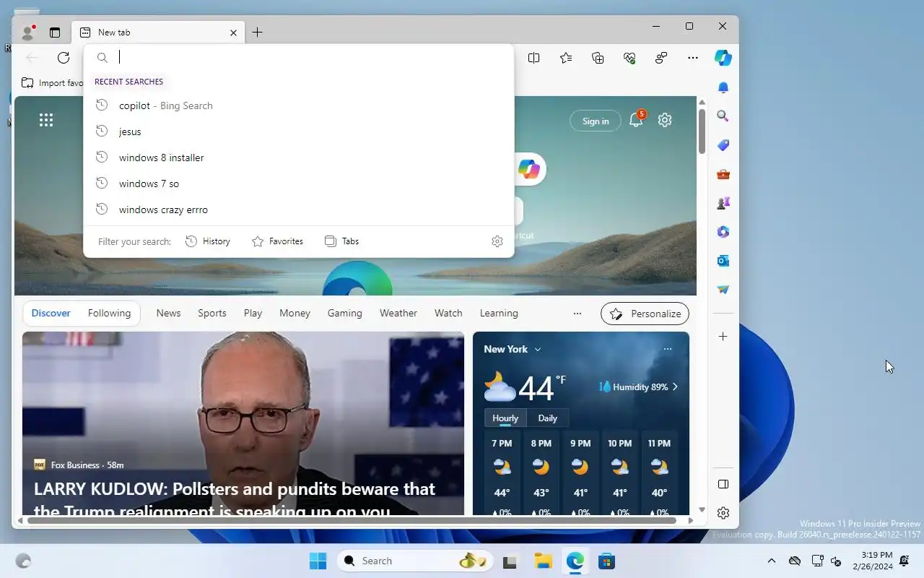Viewport: 924px width, 578px height.
Task: Click the Sign in button
Action: [x=596, y=121]
